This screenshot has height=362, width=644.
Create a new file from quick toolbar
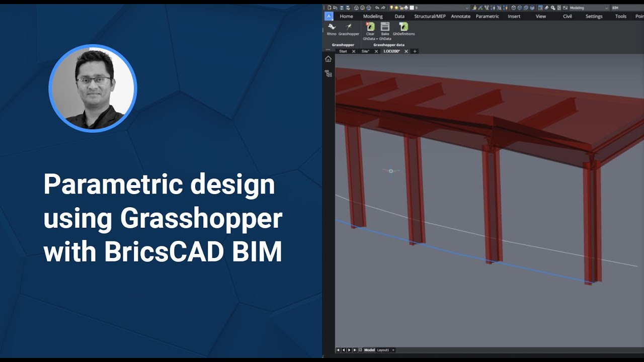point(329,8)
